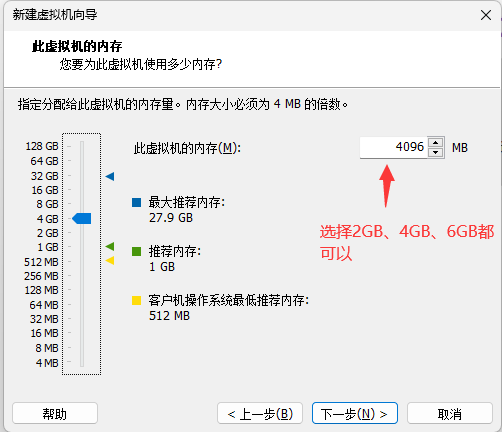Click the 128 MB scale label

pyautogui.click(x=42, y=290)
